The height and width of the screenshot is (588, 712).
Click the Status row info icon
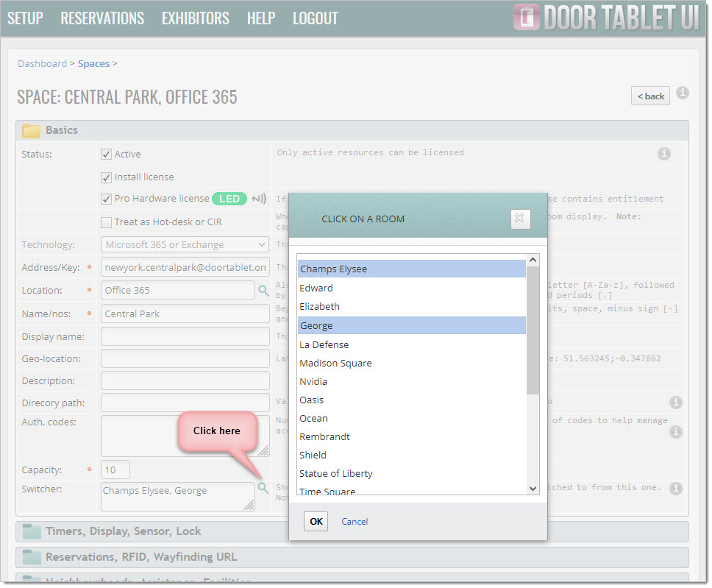click(663, 154)
